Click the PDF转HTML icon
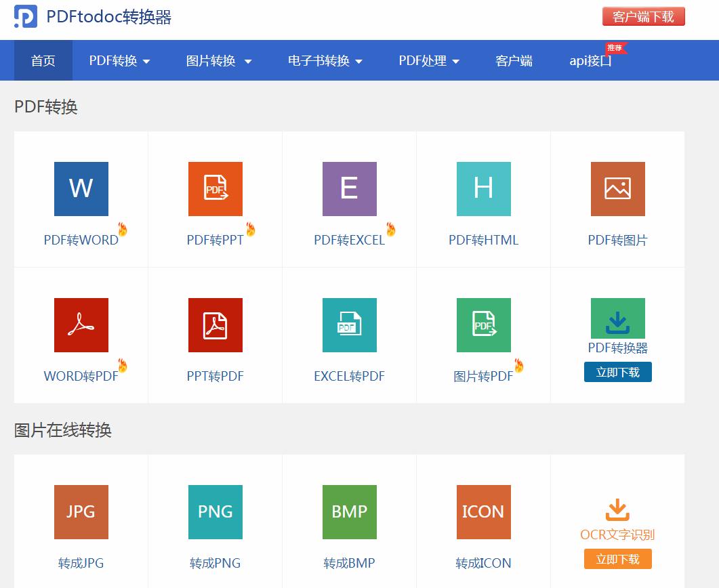The image size is (719, 588). click(x=483, y=188)
